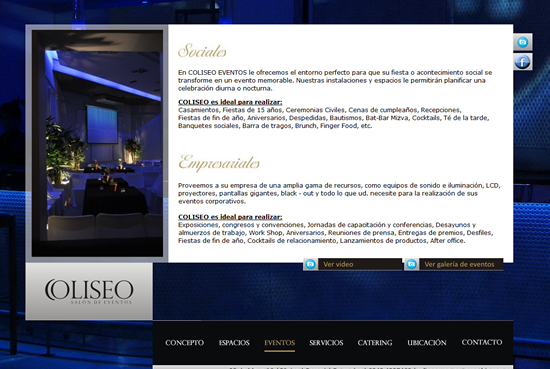Viewport: 550px width, 369px height.
Task: Click the Sociales heading
Action: point(202,51)
